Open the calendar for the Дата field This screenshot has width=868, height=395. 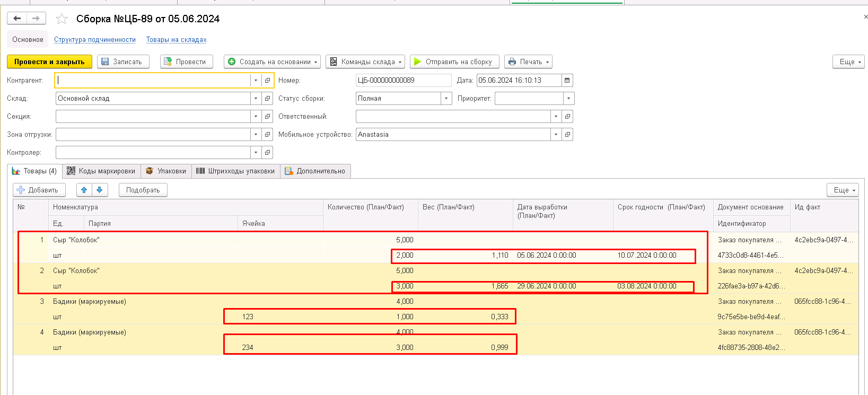(x=567, y=81)
